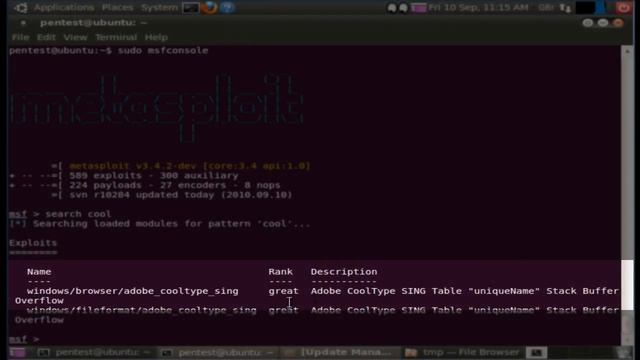Switch to the tmp - File Browser window
640x360 pixels.
(x=463, y=352)
